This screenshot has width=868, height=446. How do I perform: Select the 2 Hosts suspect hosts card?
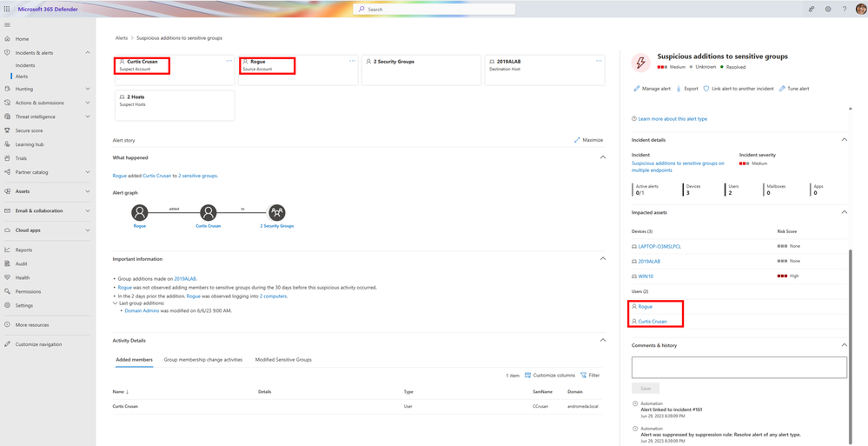(175, 105)
